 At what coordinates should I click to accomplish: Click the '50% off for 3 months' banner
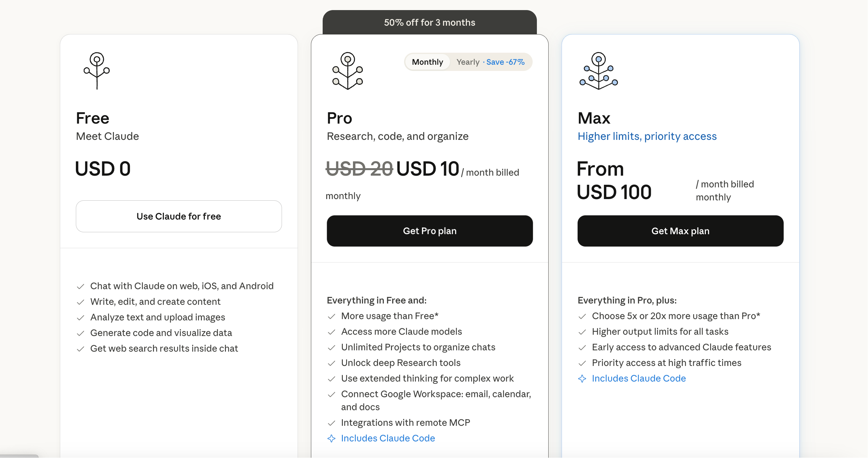pos(430,22)
